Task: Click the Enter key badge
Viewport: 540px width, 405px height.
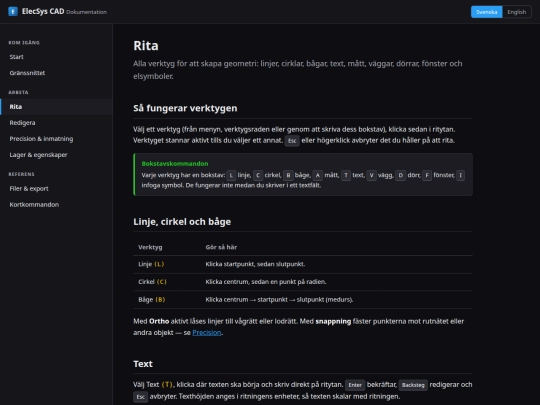Action: (355, 385)
